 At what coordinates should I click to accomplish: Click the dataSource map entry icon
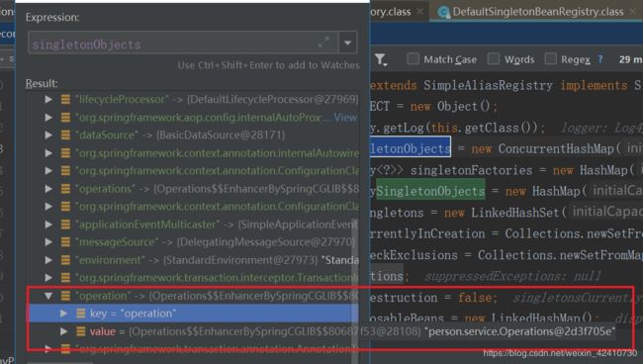click(65, 135)
